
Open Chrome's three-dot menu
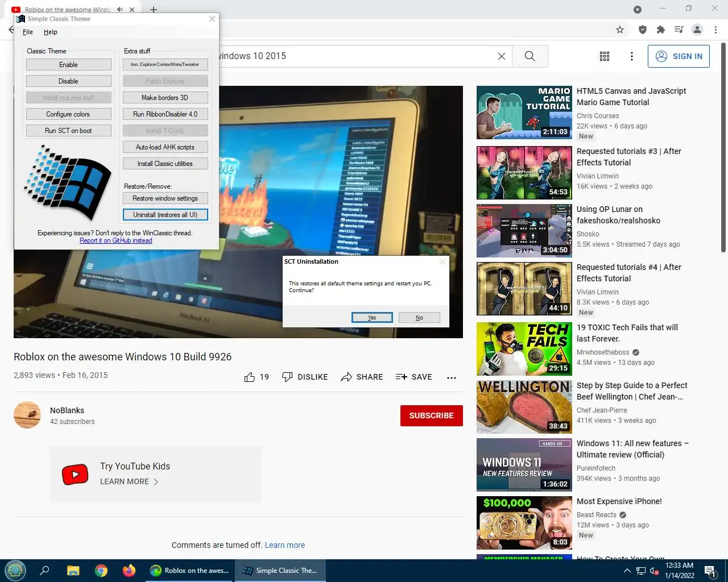[x=715, y=30]
